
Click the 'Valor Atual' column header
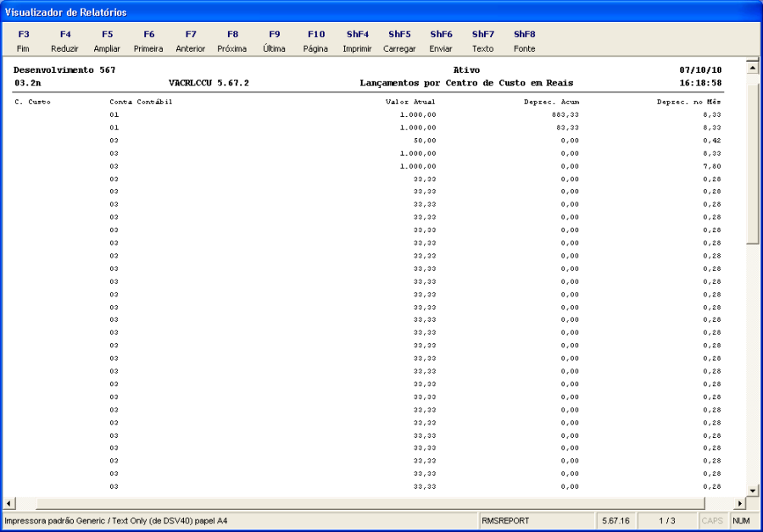410,103
